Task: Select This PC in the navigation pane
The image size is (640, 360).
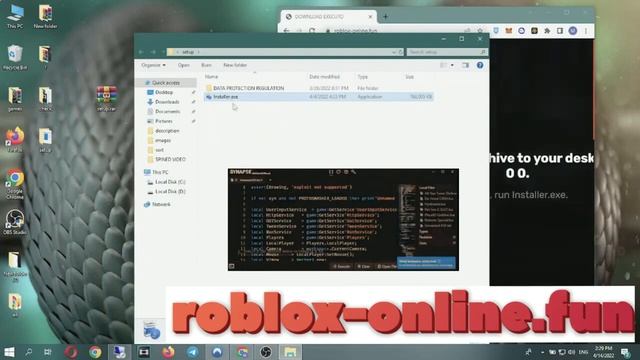Action: point(160,172)
